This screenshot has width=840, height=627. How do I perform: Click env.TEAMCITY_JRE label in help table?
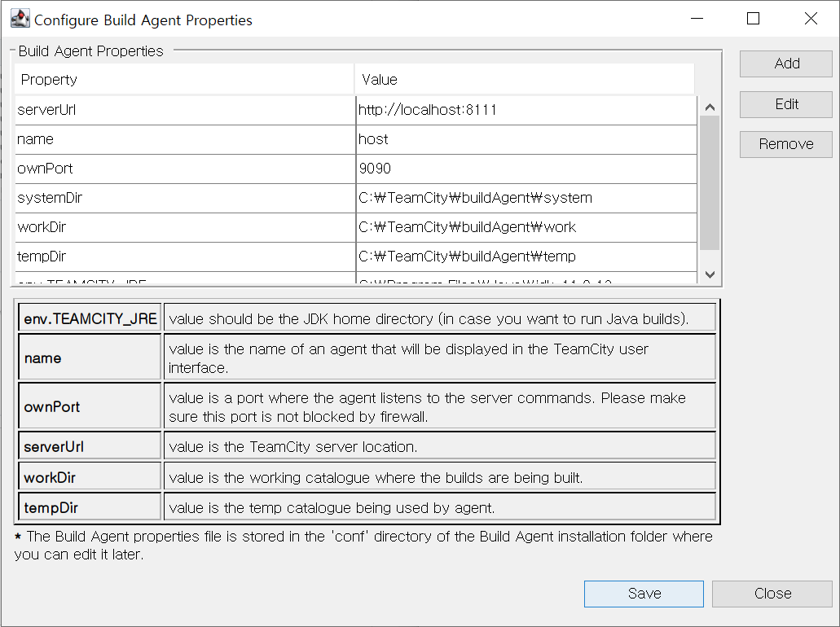(90, 318)
